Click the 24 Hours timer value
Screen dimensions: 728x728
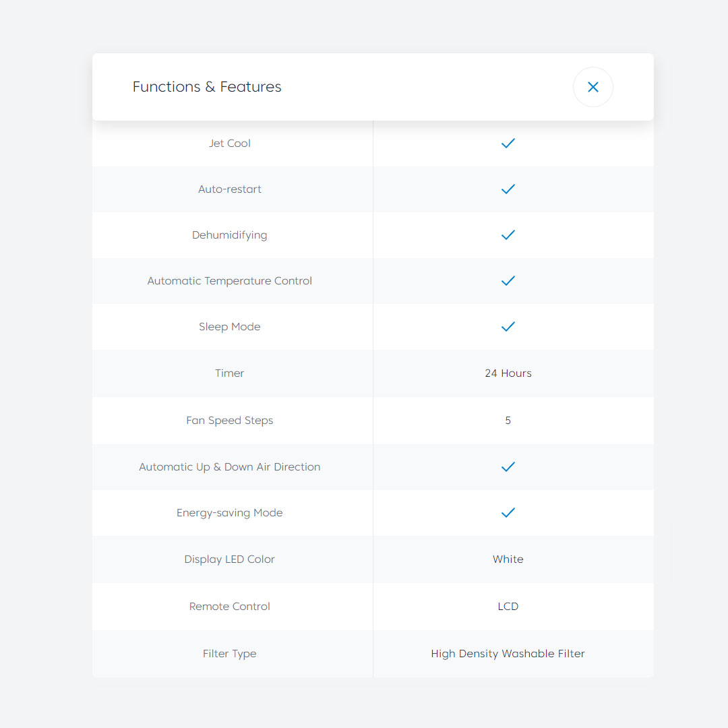coord(508,373)
